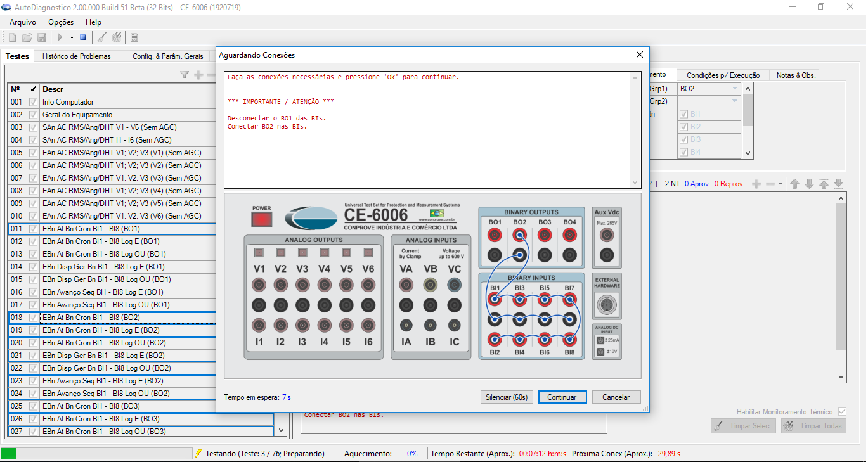Click the red POWER button on CE-6006 diagram
This screenshot has width=868, height=462.
[261, 219]
